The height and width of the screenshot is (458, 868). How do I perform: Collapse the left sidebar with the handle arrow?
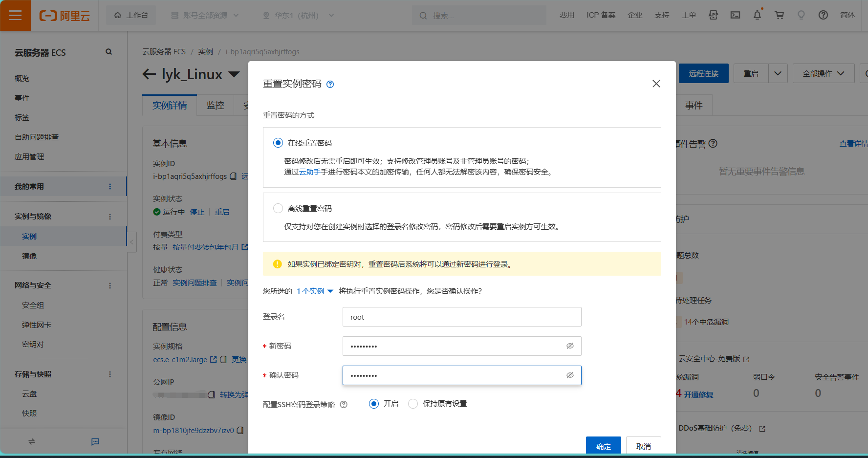coord(131,242)
